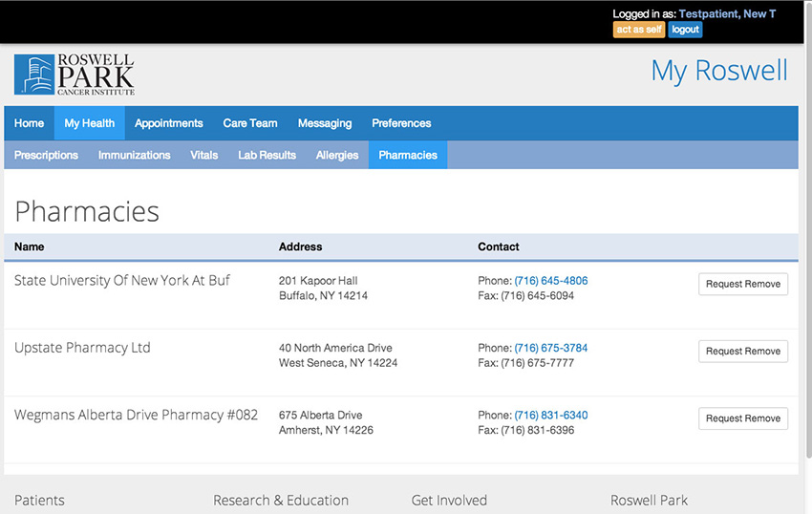Viewport: 812px width, 514px height.
Task: Click the 'act as self' button
Action: 639,30
